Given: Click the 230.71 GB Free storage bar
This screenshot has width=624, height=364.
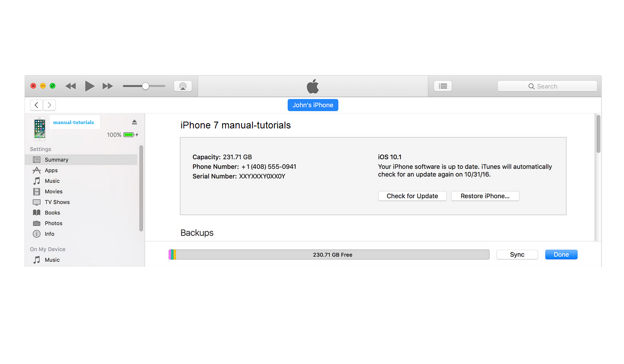Looking at the screenshot, I should pyautogui.click(x=333, y=254).
